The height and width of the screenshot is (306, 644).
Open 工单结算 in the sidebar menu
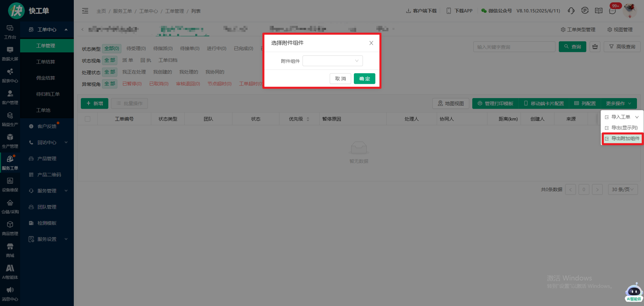pos(46,62)
